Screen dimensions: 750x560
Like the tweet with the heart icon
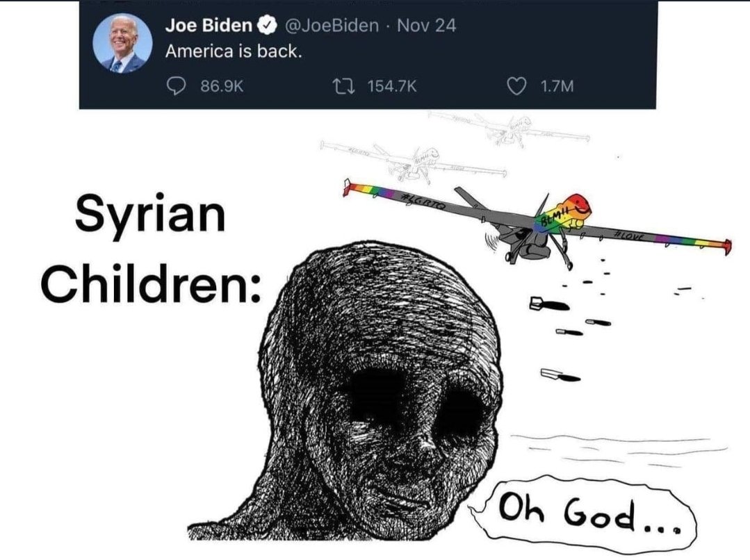(516, 87)
